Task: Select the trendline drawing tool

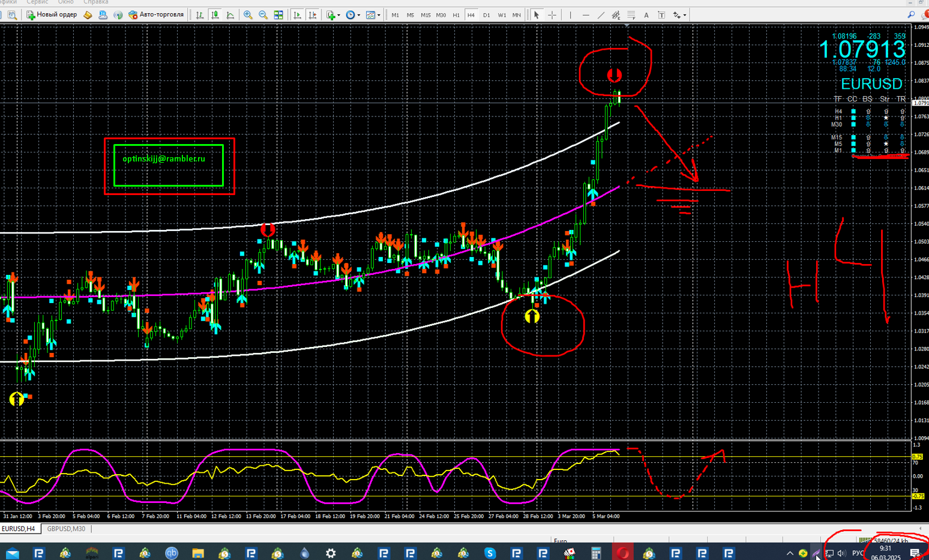Action: 601,15
